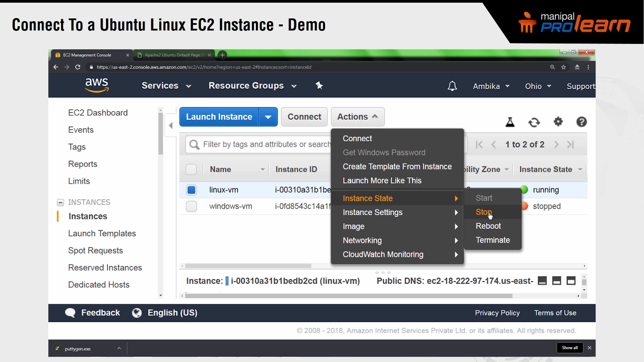This screenshot has width=644, height=362.
Task: Select the bottom detail pane layout icon
Action: pyautogui.click(x=556, y=281)
